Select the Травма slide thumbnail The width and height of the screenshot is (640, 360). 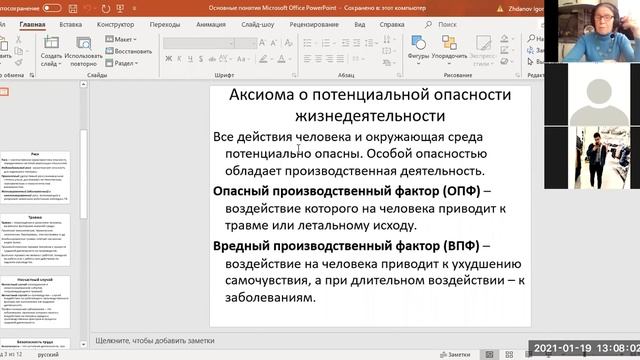pos(35,240)
